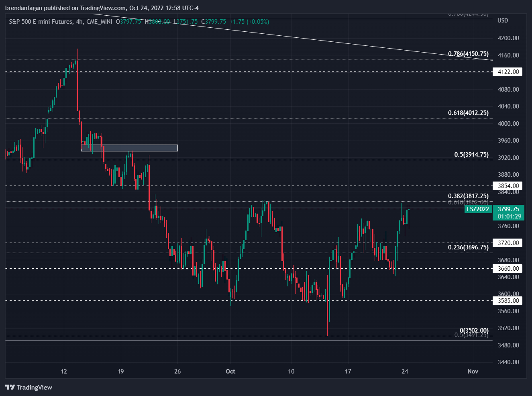Select the white rectangle zone near 3950

(x=129, y=148)
